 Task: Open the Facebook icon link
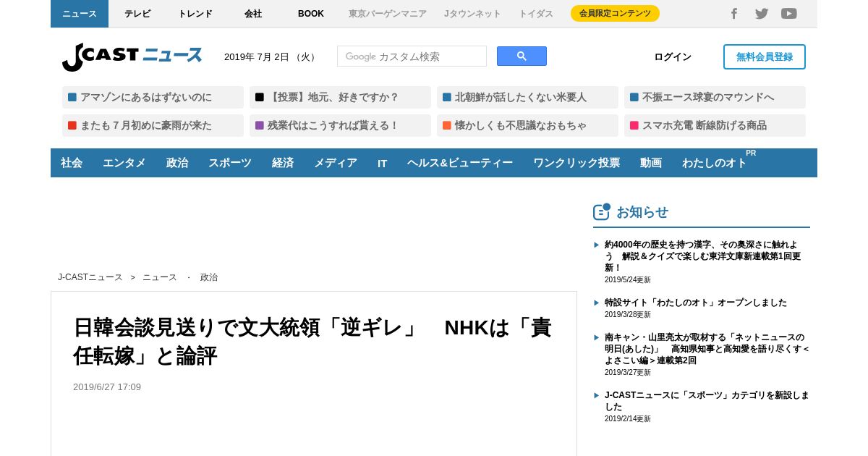[733, 14]
